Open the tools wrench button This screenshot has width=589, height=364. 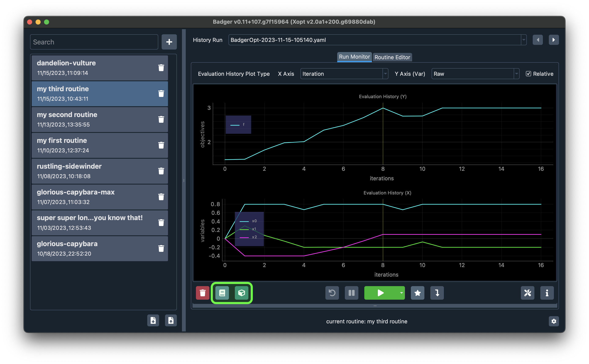pos(528,293)
